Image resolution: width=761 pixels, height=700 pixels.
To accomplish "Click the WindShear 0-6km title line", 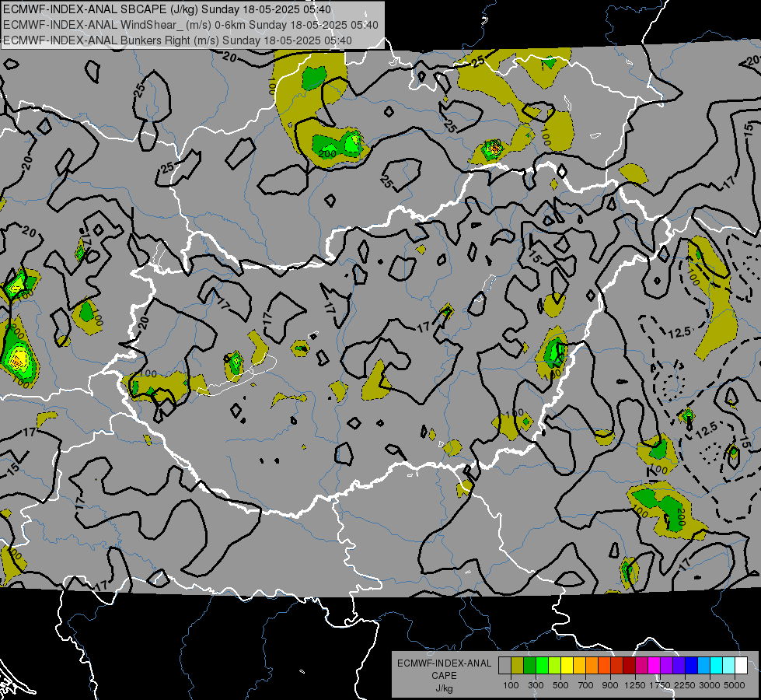I will [x=190, y=25].
